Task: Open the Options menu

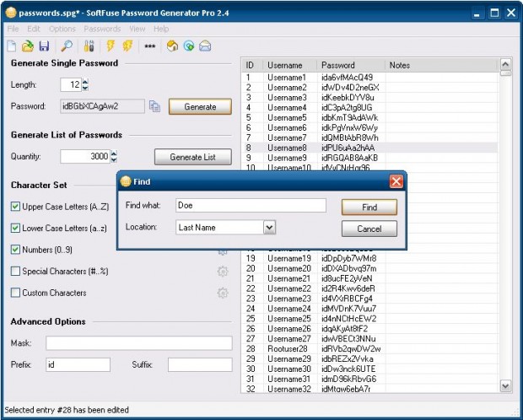Action: pos(62,29)
